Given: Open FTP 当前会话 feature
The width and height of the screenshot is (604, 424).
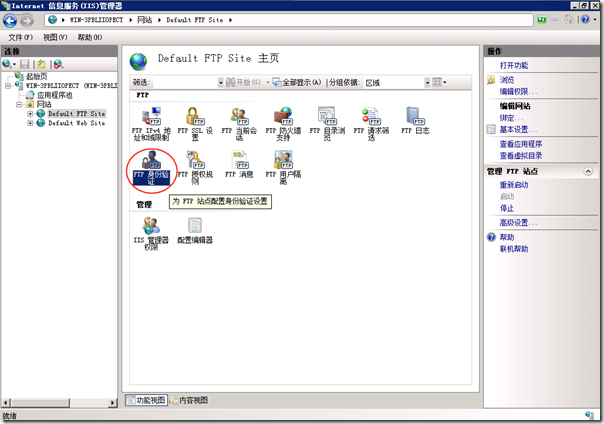Looking at the screenshot, I should point(239,124).
